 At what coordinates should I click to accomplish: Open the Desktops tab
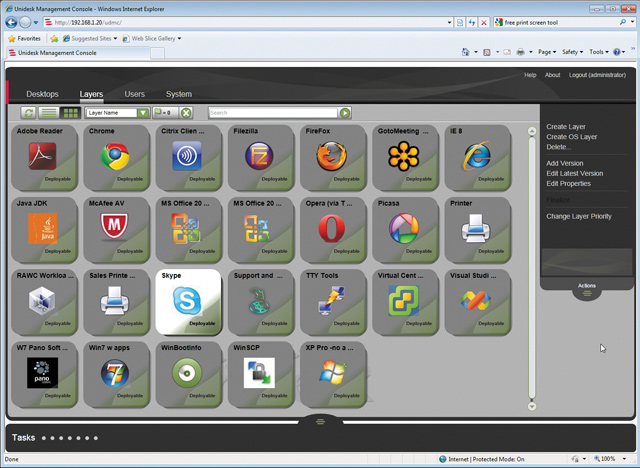tap(42, 94)
